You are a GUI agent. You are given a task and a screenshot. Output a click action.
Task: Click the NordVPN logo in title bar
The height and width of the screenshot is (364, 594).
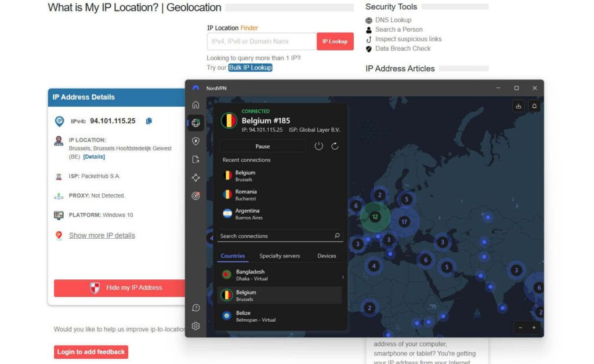195,88
